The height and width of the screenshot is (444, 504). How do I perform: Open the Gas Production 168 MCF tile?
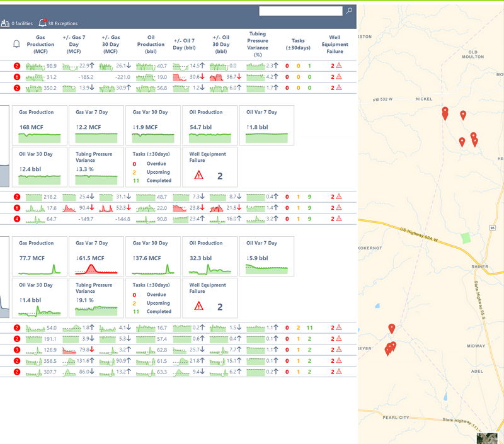(x=38, y=125)
